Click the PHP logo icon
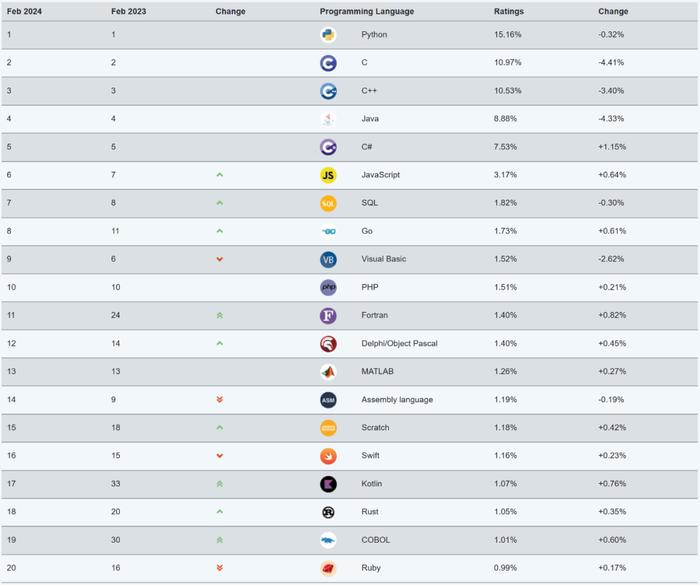Viewport: 700px width, 585px height. 328,287
